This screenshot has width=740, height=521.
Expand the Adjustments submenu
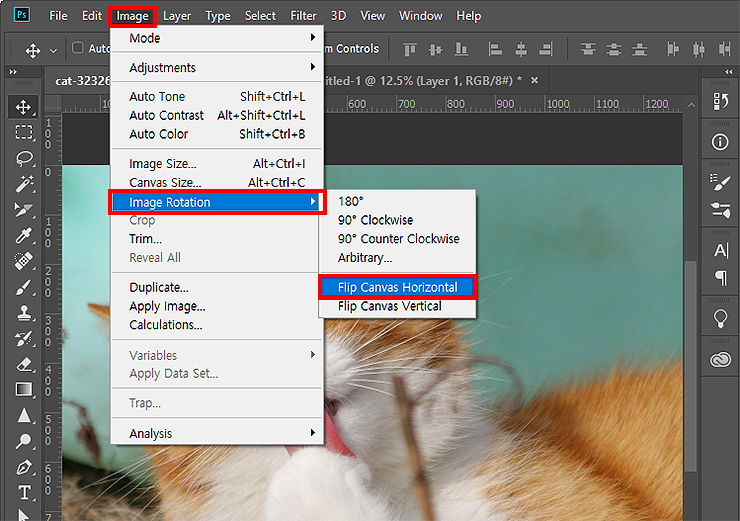click(x=217, y=67)
